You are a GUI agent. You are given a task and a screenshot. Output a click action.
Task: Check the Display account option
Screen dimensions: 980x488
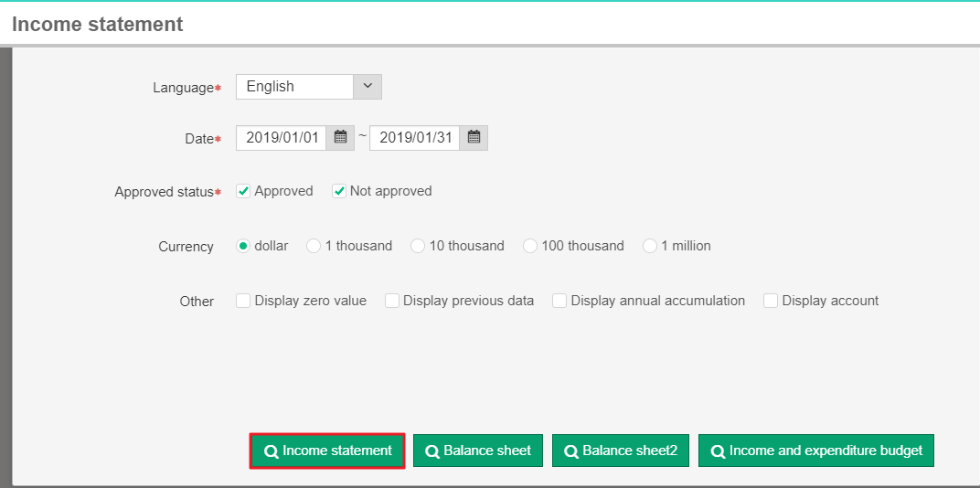(771, 301)
